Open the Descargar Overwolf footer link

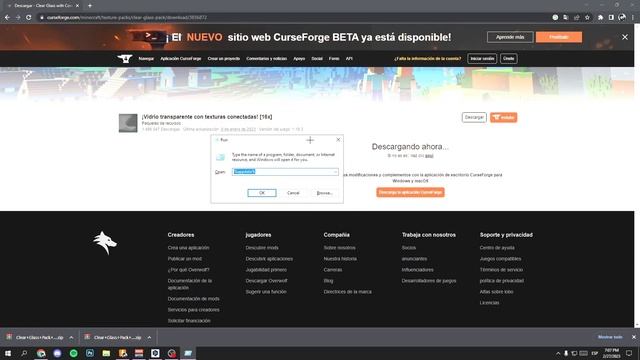coord(266,281)
